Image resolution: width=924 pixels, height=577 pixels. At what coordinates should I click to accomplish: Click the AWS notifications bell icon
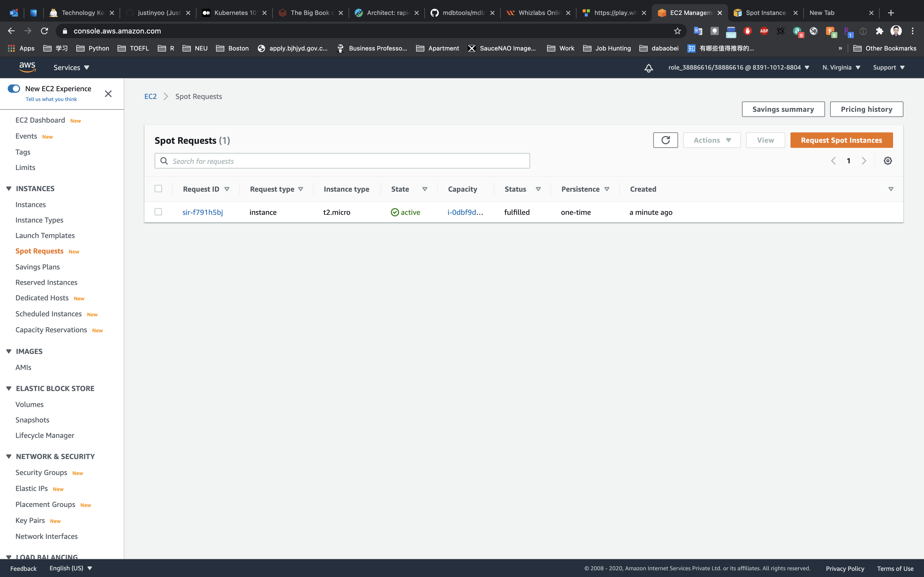[648, 68]
